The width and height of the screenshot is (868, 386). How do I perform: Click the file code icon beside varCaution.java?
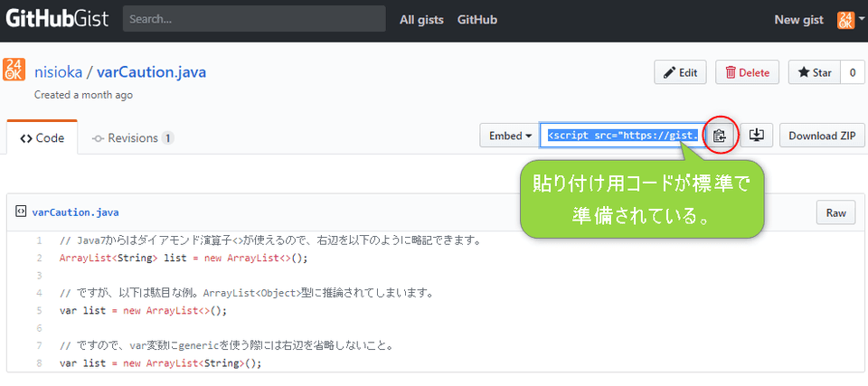(20, 212)
